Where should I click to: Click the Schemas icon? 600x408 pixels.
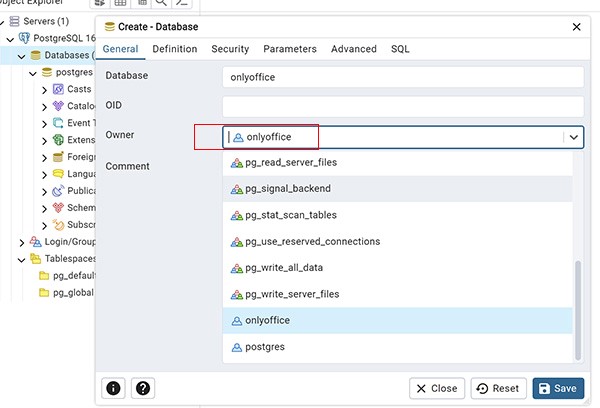tap(58, 207)
